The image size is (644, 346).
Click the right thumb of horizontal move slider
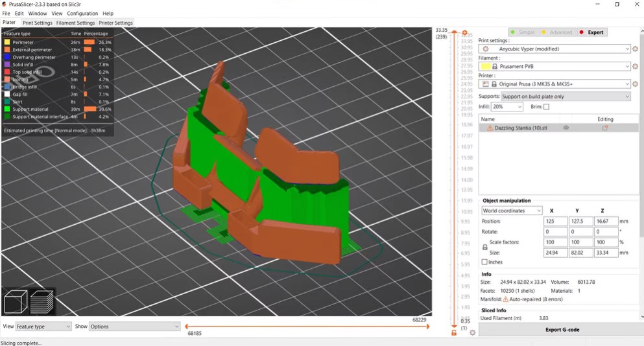coord(428,327)
